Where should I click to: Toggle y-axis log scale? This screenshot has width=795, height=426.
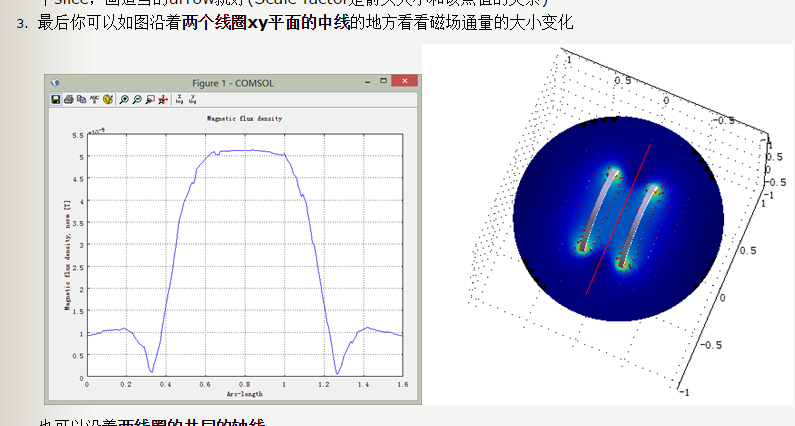[x=192, y=99]
